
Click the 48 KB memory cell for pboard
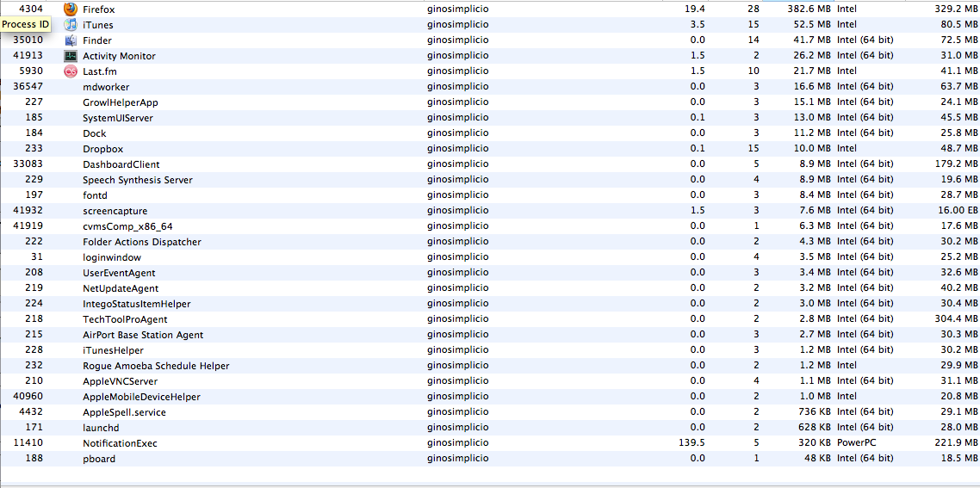tap(817, 458)
